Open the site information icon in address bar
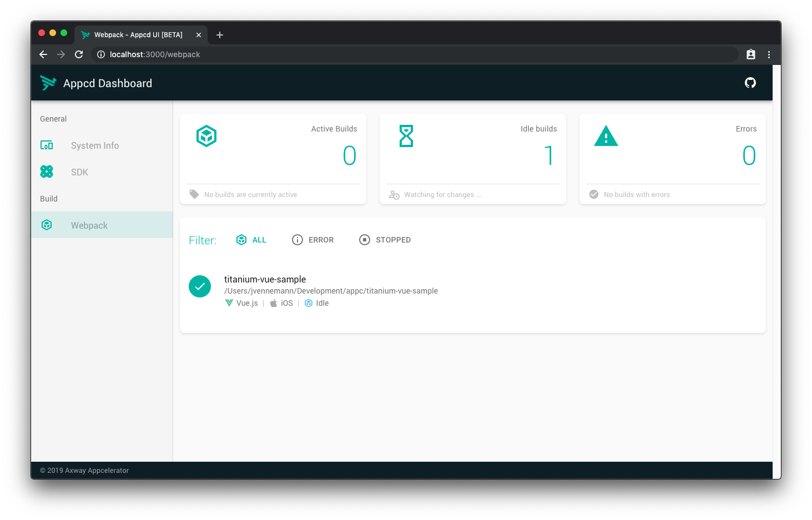Image resolution: width=812 pixels, height=520 pixels. click(x=101, y=54)
